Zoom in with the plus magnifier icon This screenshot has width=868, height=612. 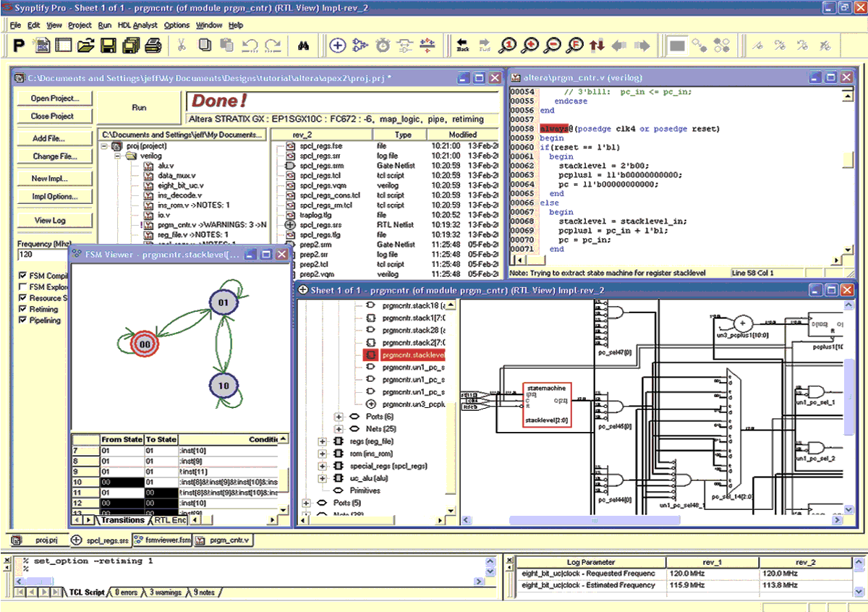point(530,46)
